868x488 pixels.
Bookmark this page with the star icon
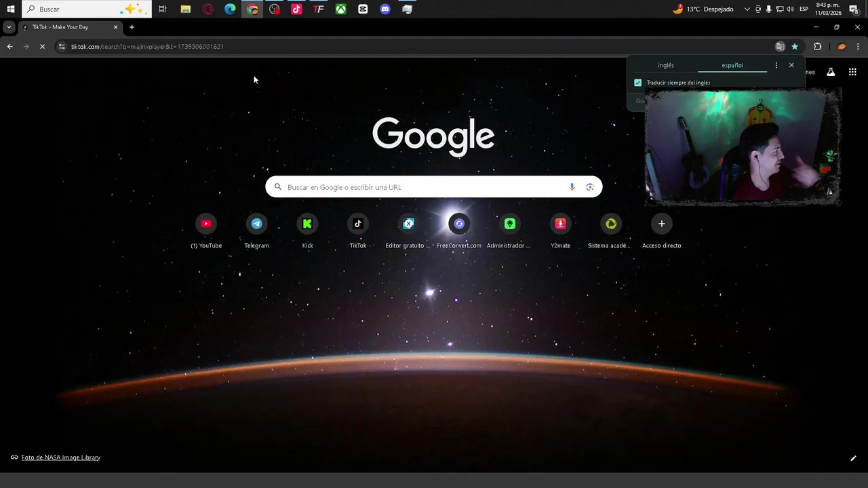[795, 47]
